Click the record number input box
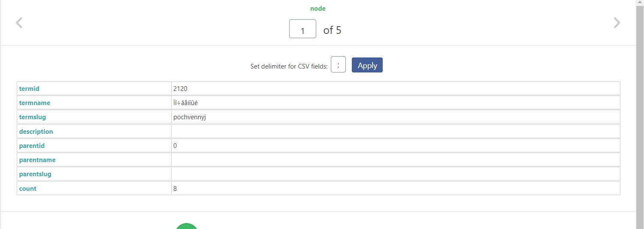This screenshot has height=229, width=644. (302, 29)
